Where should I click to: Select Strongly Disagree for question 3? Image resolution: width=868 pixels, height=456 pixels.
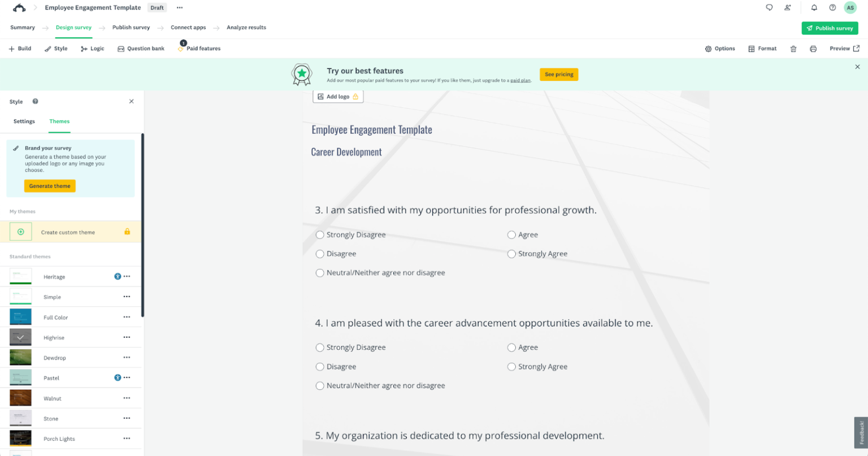pyautogui.click(x=320, y=234)
